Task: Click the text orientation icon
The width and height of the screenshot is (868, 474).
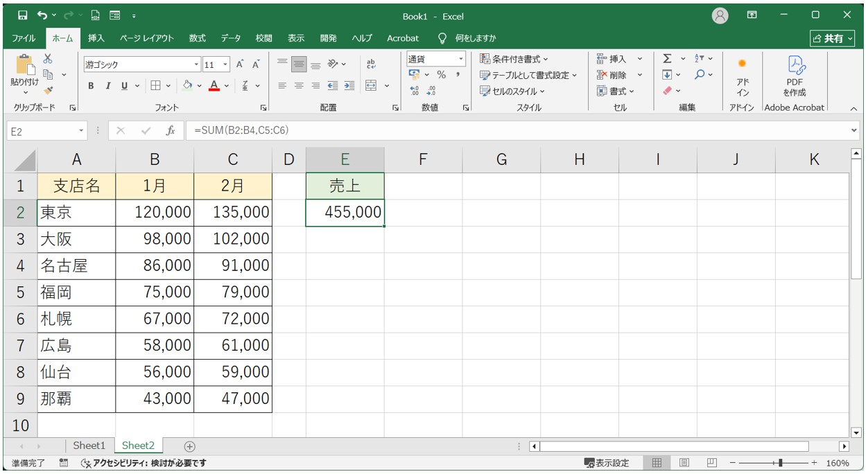Action: point(333,64)
